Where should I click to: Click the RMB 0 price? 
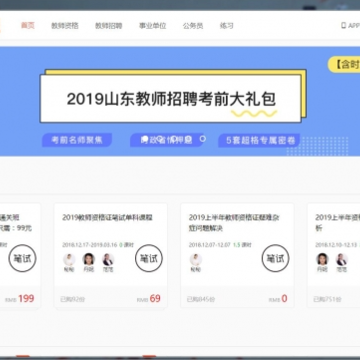point(278,299)
